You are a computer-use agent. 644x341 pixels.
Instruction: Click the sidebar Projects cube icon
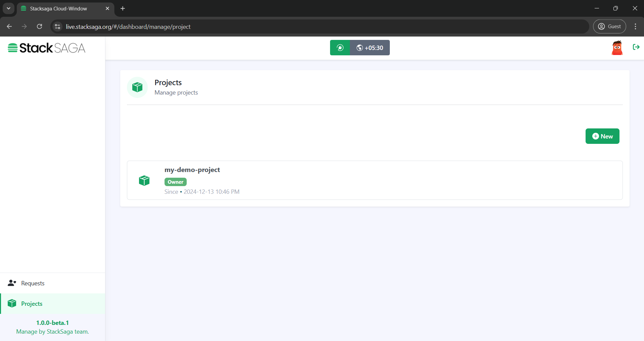tap(12, 303)
